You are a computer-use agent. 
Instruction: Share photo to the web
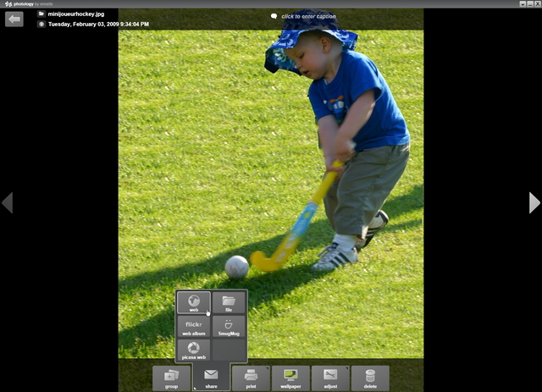(x=194, y=303)
